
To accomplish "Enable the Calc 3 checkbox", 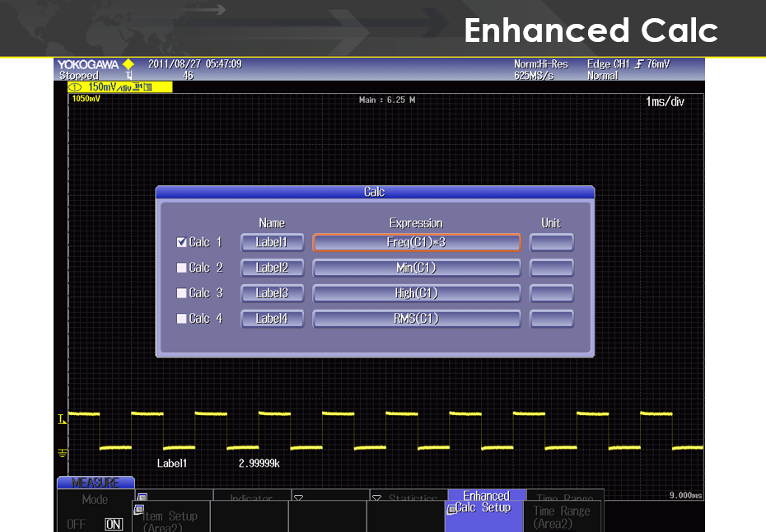I will [x=181, y=293].
